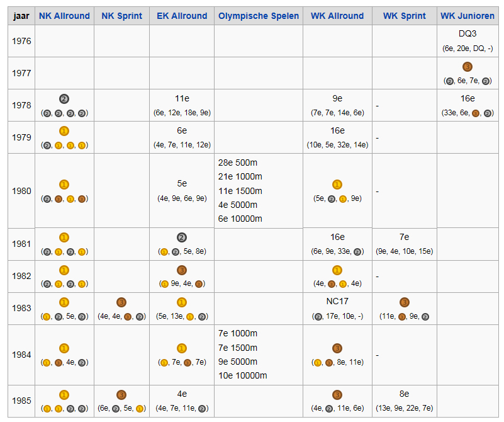Open the NK Allround header link
The image size is (504, 422).
coord(64,16)
